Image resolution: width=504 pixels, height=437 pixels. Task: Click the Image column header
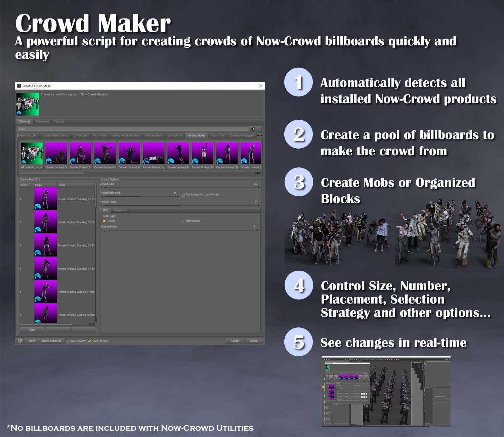[45, 185]
